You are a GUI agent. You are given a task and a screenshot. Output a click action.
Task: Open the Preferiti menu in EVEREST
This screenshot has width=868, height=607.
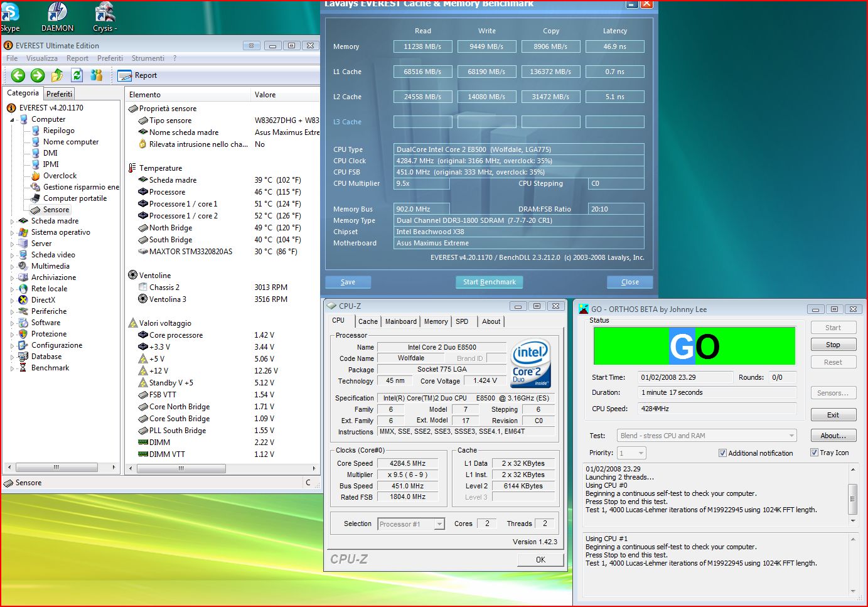[110, 58]
